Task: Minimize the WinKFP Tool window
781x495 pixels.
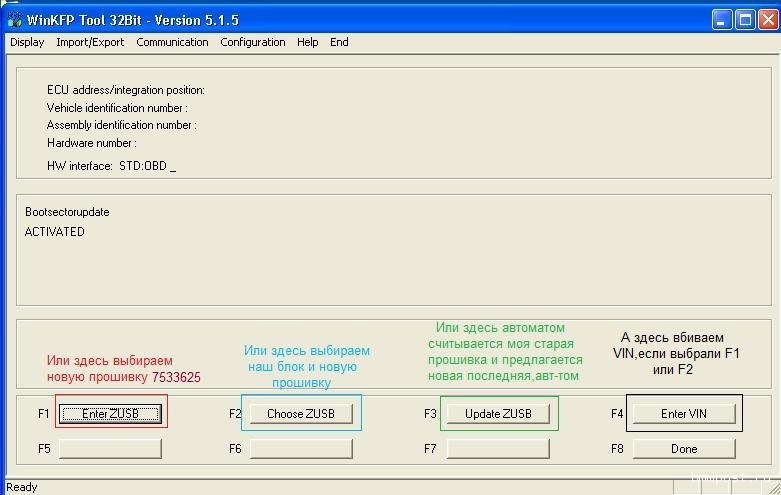Action: click(x=722, y=20)
